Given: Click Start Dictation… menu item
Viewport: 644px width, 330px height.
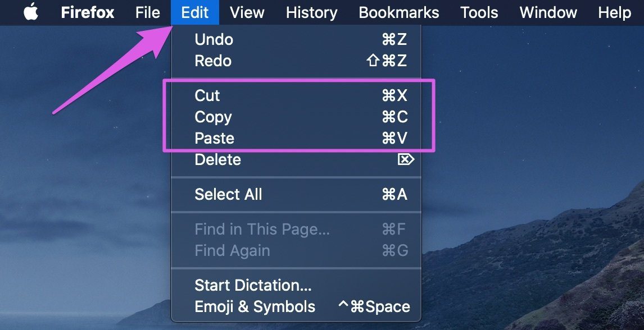Looking at the screenshot, I should point(296,285).
